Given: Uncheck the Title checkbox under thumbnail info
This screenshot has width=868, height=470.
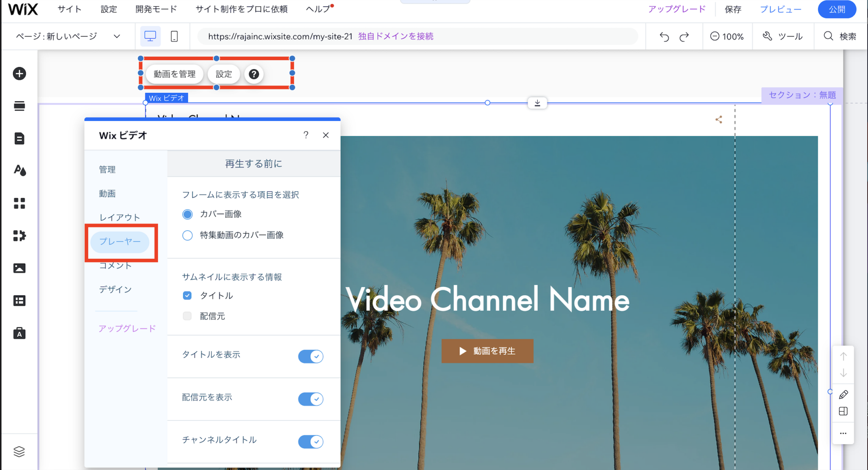Looking at the screenshot, I should [187, 296].
